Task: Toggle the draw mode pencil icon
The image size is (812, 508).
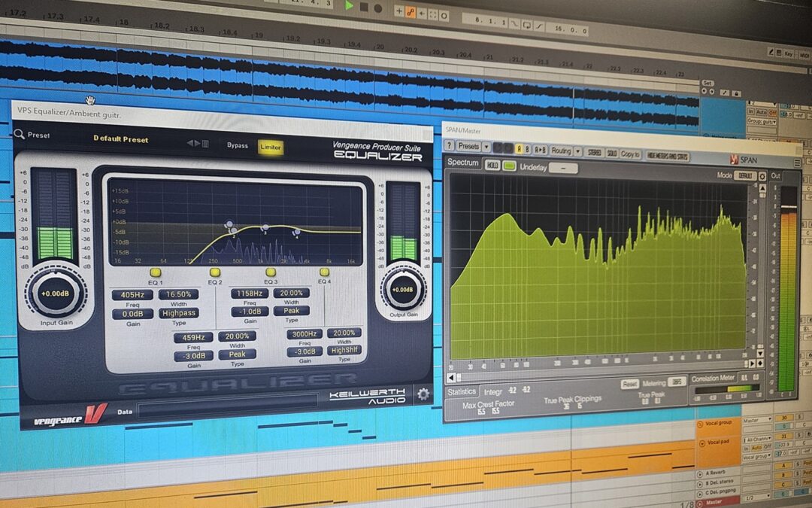Action: tap(771, 52)
